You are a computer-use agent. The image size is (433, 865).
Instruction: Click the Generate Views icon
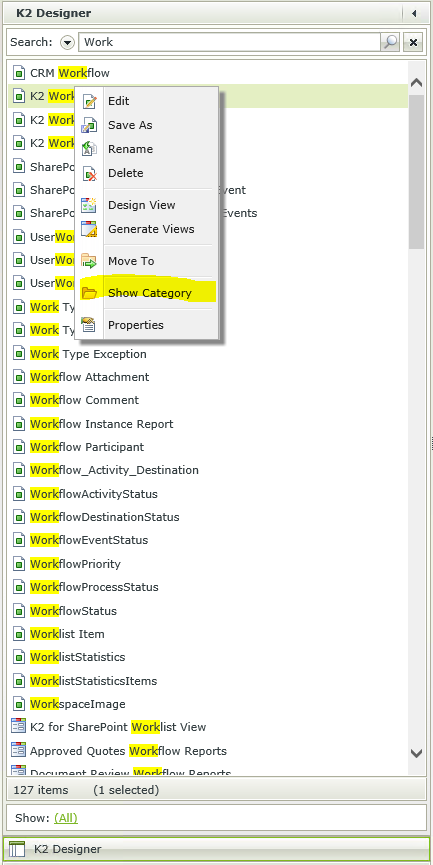click(x=89, y=229)
